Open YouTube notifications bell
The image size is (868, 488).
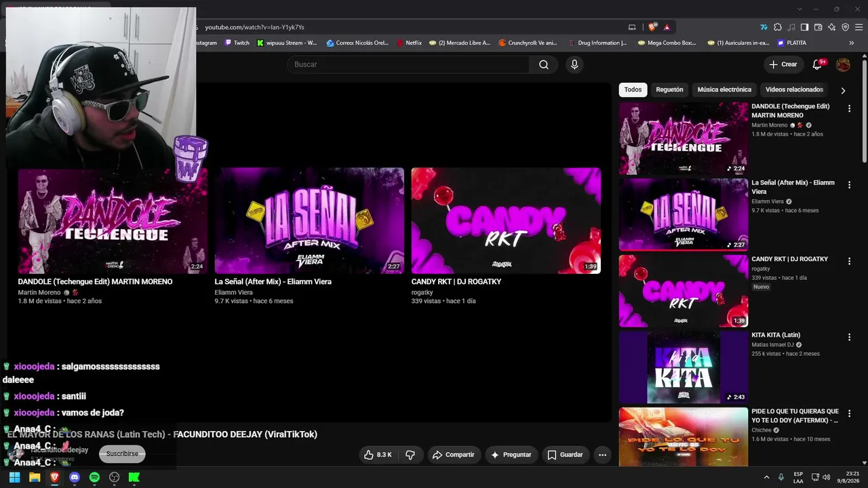point(818,64)
